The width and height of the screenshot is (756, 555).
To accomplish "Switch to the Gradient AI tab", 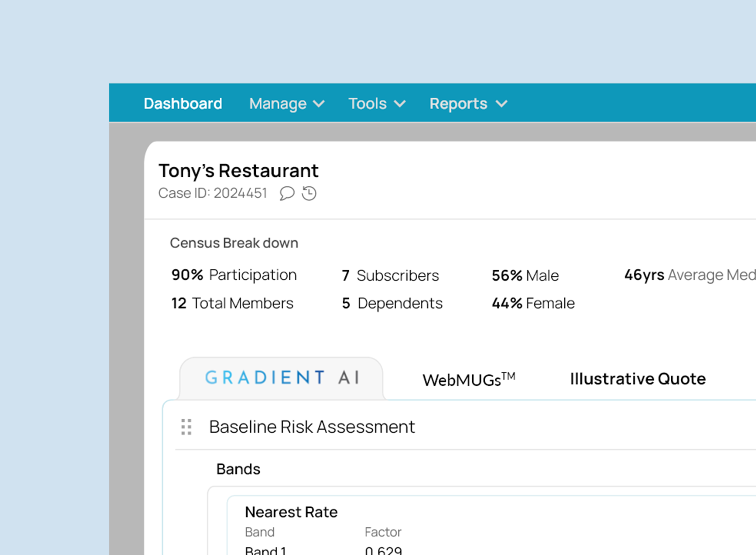I will click(282, 378).
